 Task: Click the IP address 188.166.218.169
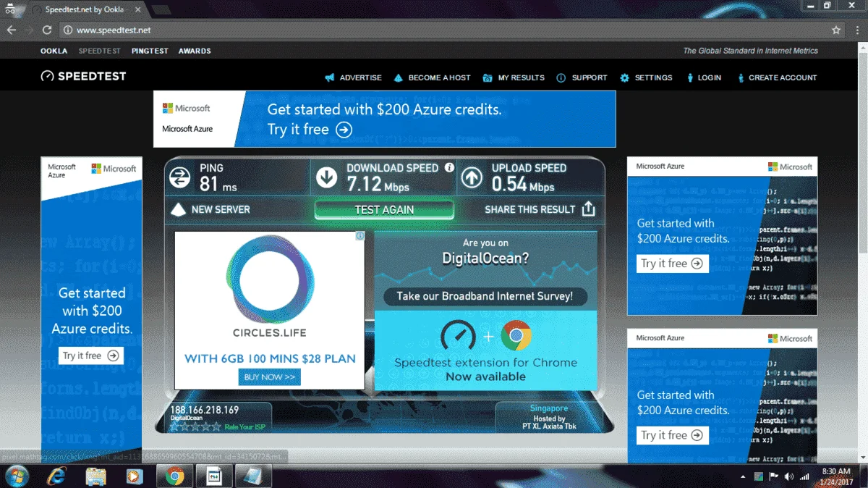205,410
